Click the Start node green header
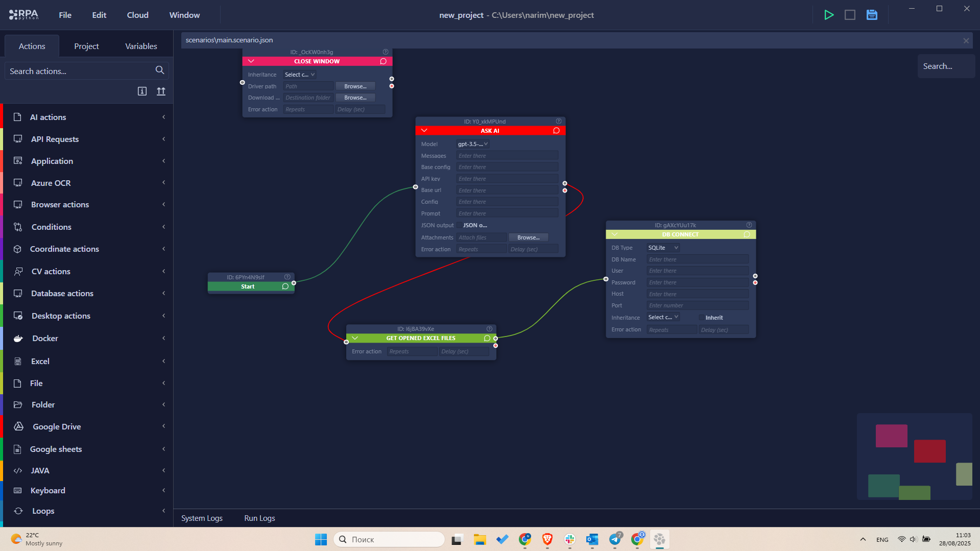 pos(247,286)
